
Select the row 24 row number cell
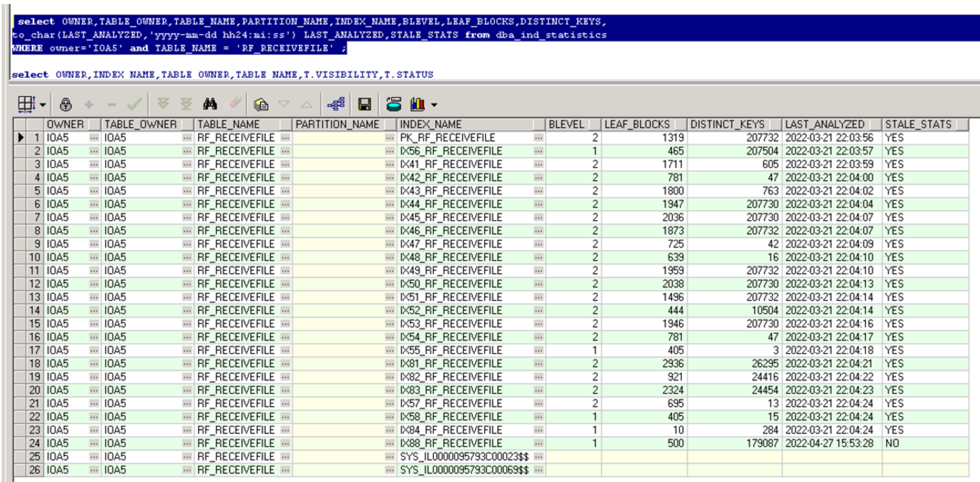[x=34, y=443]
